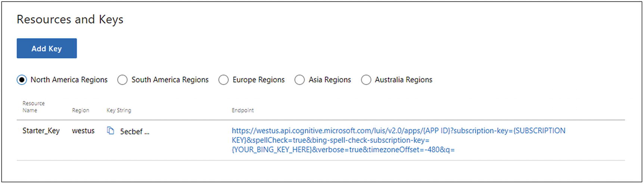Copy the Starter_Key key string icon
This screenshot has width=644, height=184.
click(x=111, y=131)
